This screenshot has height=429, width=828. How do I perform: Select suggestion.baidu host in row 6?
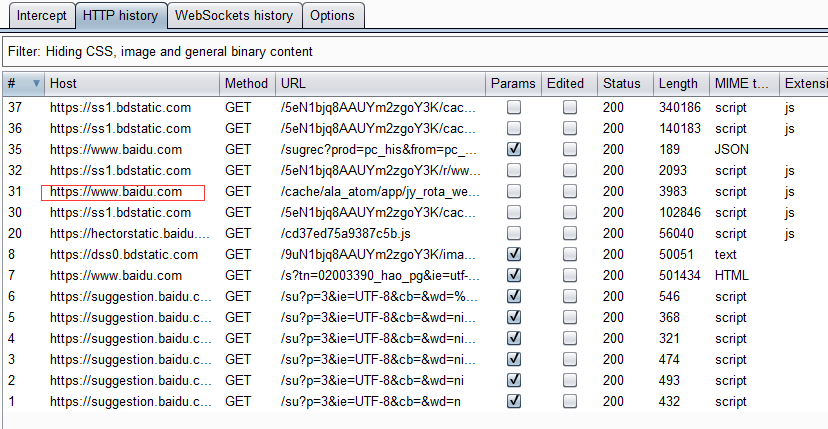pyautogui.click(x=130, y=296)
